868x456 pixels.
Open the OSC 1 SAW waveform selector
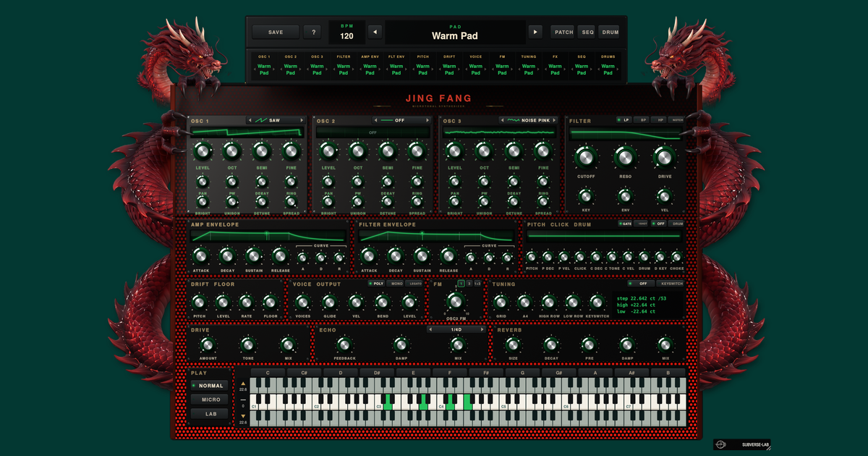[x=277, y=120]
